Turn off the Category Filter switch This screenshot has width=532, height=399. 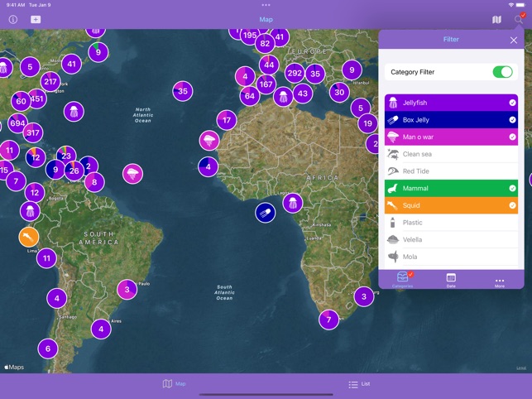point(502,72)
